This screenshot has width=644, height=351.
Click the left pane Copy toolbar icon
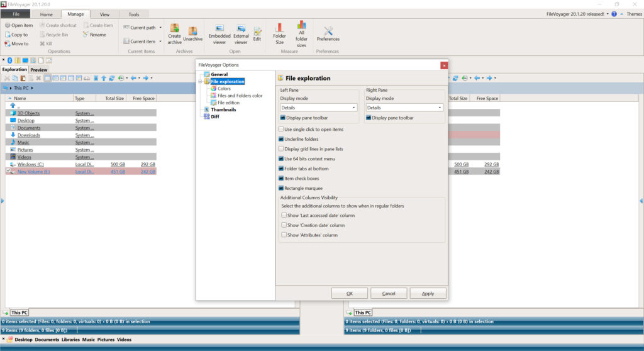(15, 78)
